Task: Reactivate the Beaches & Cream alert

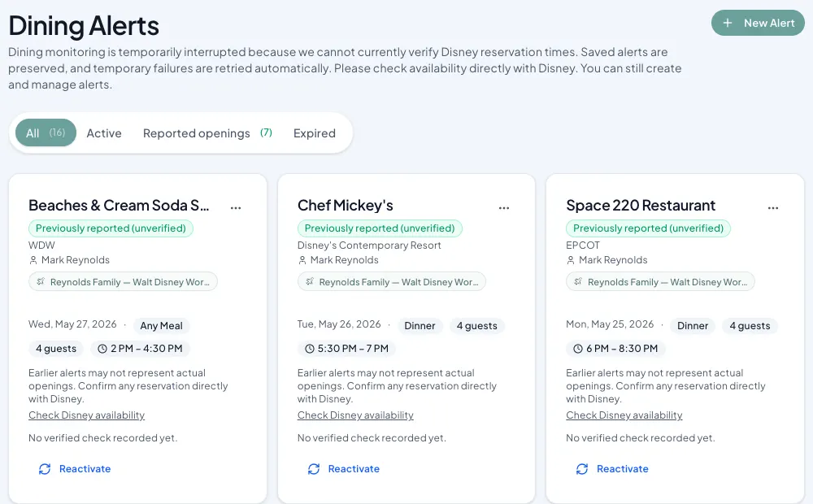Action: tap(75, 469)
